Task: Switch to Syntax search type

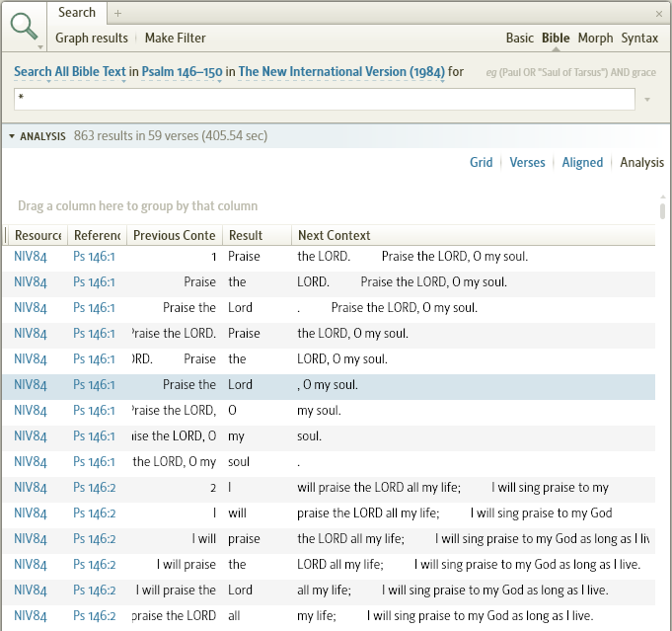Action: point(639,39)
